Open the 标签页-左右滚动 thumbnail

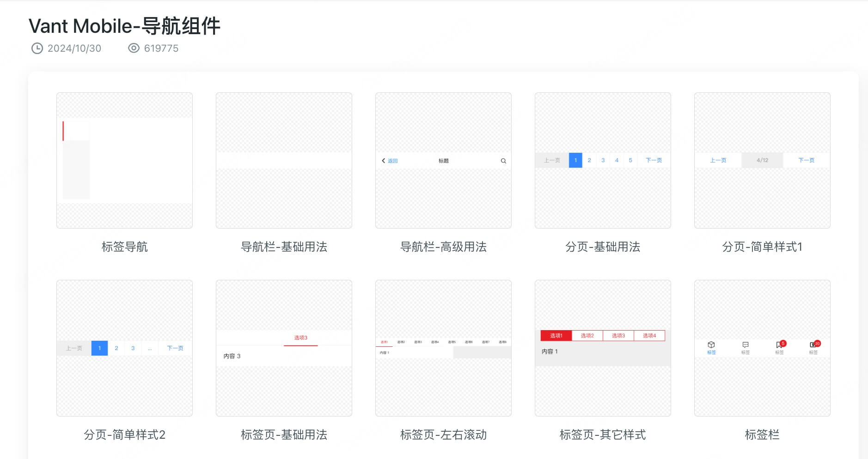(x=443, y=348)
